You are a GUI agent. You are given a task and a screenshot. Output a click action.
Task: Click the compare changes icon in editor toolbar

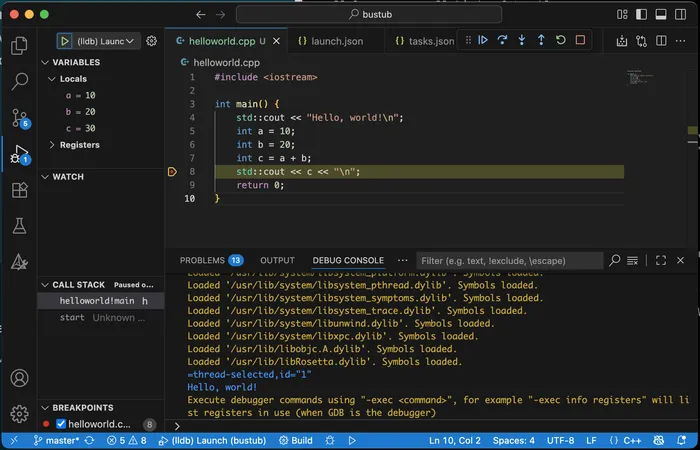[642, 41]
